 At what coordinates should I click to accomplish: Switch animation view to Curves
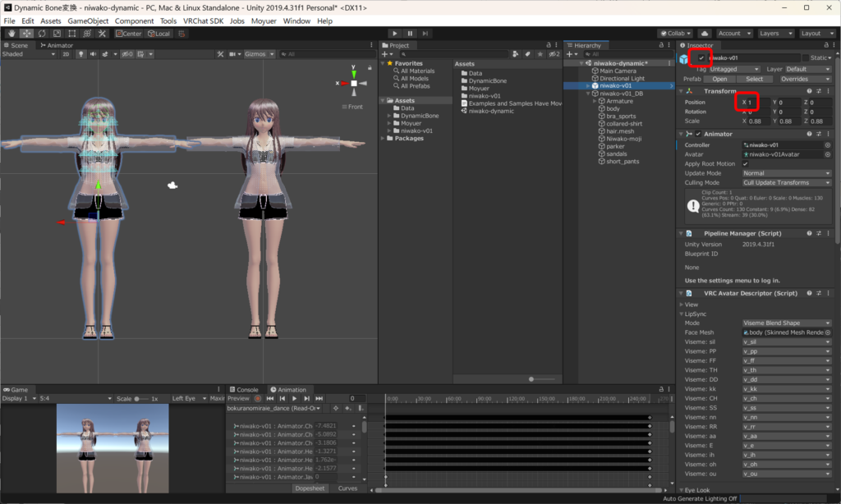348,488
